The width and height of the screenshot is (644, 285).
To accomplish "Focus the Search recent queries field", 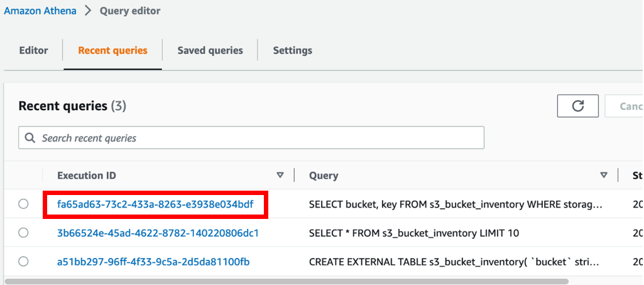I will click(251, 138).
